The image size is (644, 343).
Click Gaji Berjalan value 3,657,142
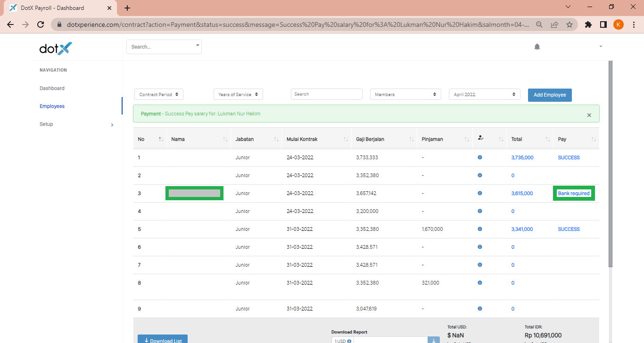366,193
